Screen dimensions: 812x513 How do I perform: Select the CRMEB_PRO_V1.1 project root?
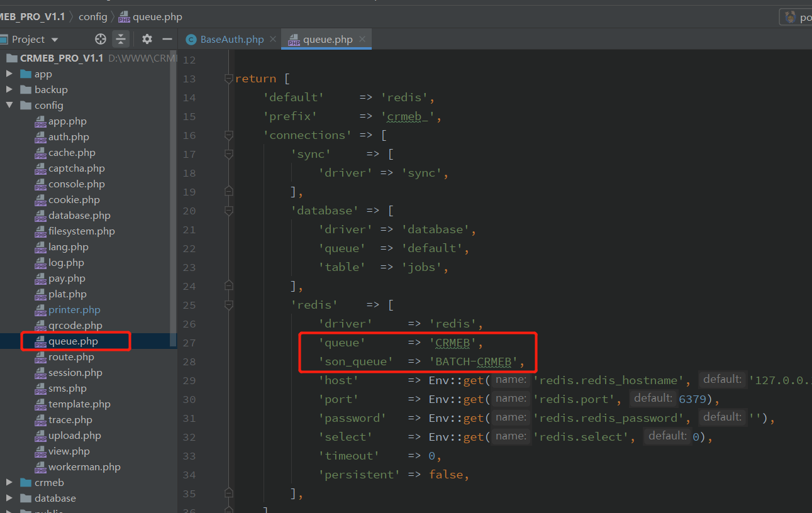(x=62, y=58)
